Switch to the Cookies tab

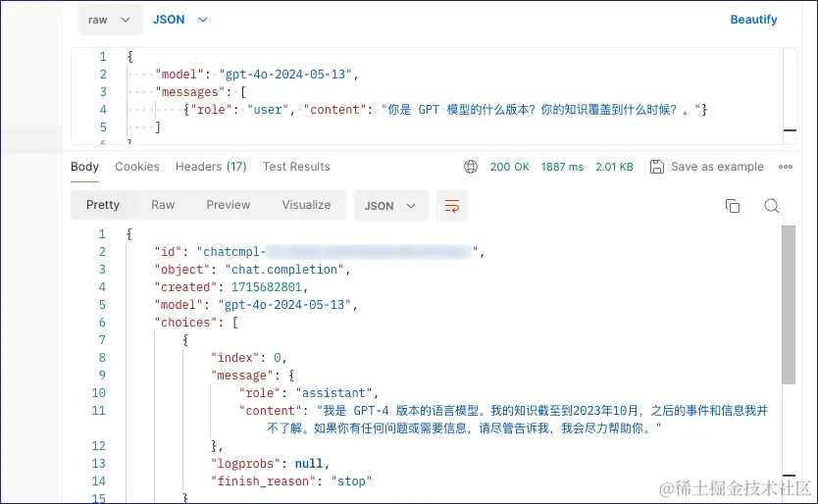coord(136,167)
